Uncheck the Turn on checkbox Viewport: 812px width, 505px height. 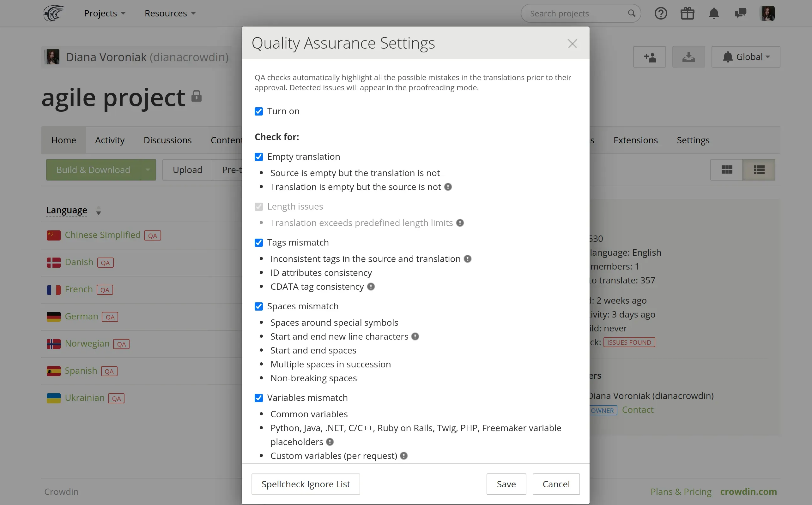point(259,111)
